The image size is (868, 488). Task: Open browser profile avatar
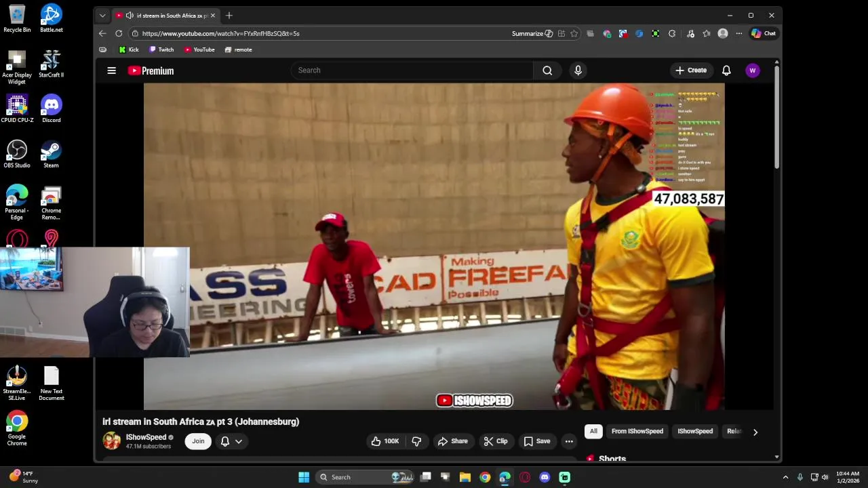723,33
